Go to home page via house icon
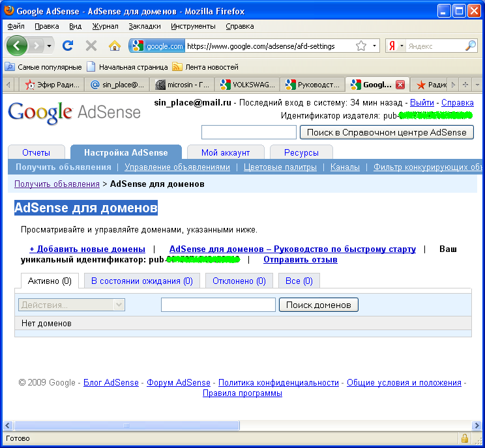This screenshot has height=448, width=485. [x=115, y=46]
